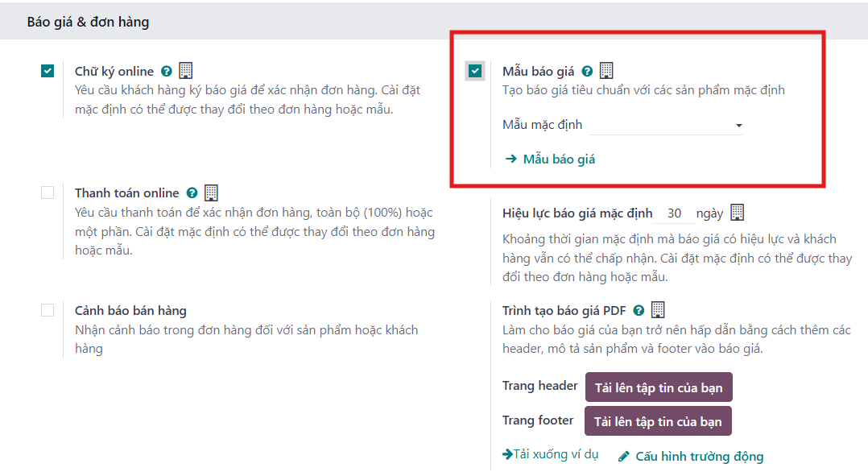
Task: Click company building icon beside Chữ ký online
Action: [x=186, y=70]
